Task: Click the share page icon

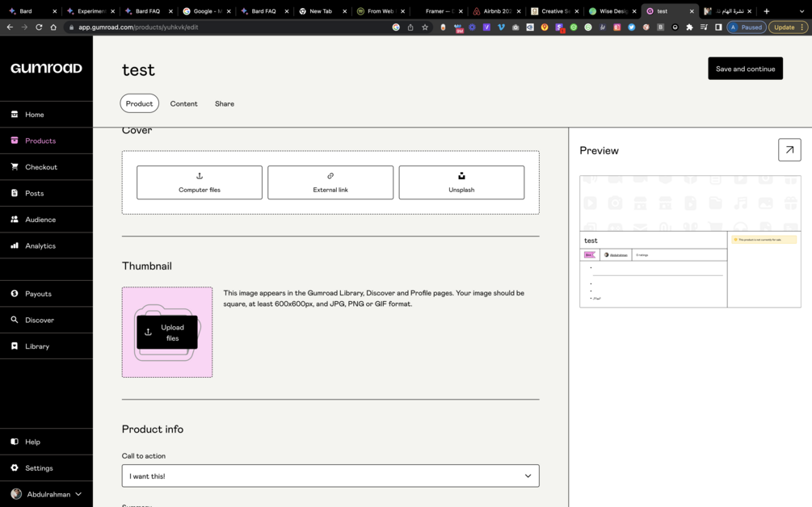Action: click(x=410, y=27)
